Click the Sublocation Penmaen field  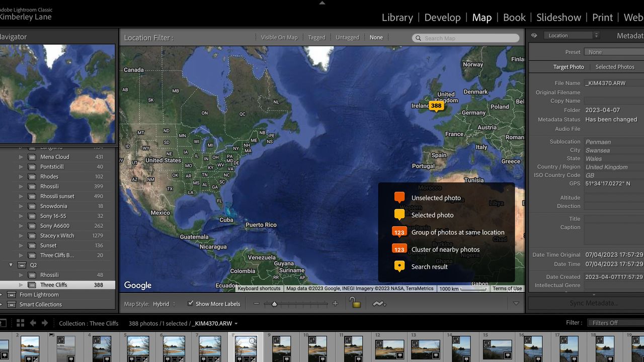point(614,142)
